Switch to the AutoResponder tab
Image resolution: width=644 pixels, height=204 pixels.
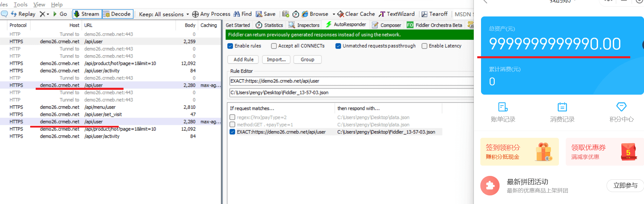pos(346,25)
